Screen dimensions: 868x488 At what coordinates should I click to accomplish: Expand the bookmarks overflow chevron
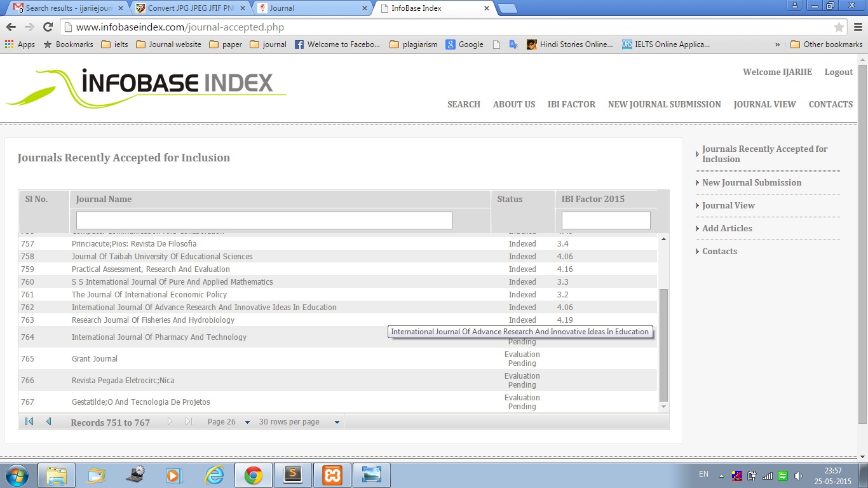778,44
